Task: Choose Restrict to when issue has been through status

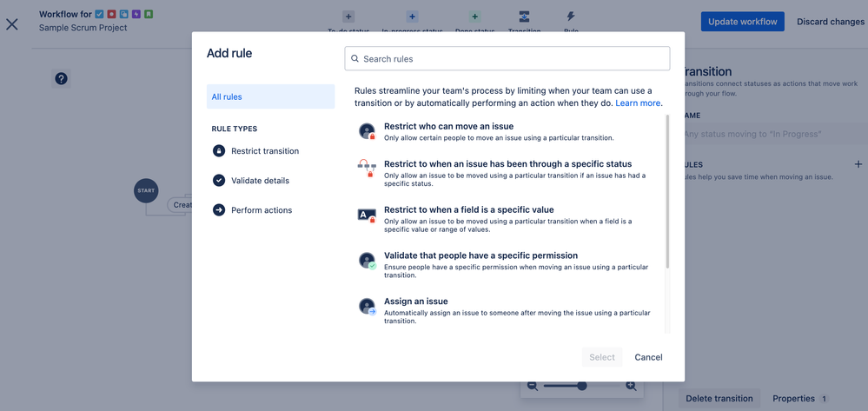Action: (509, 173)
